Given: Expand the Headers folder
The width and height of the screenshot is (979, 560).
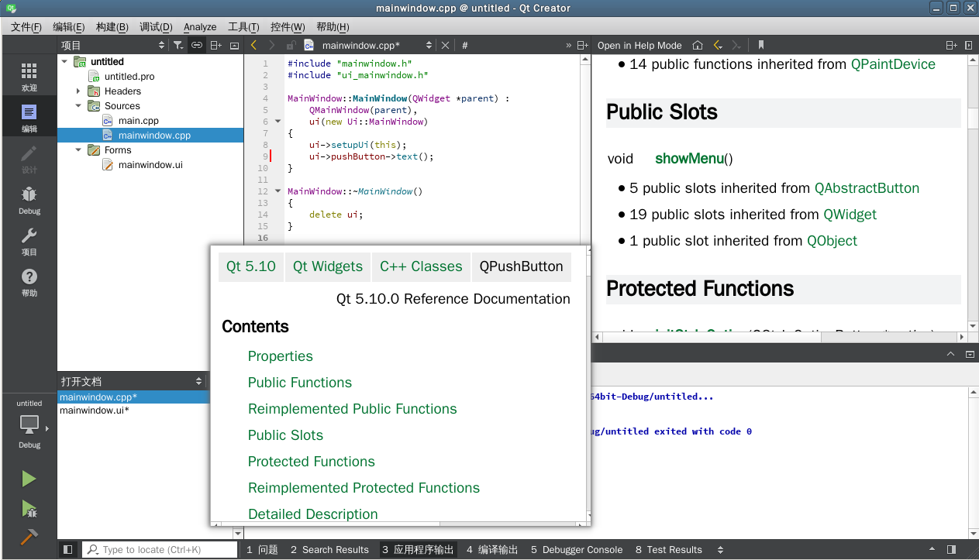Looking at the screenshot, I should click(x=78, y=91).
